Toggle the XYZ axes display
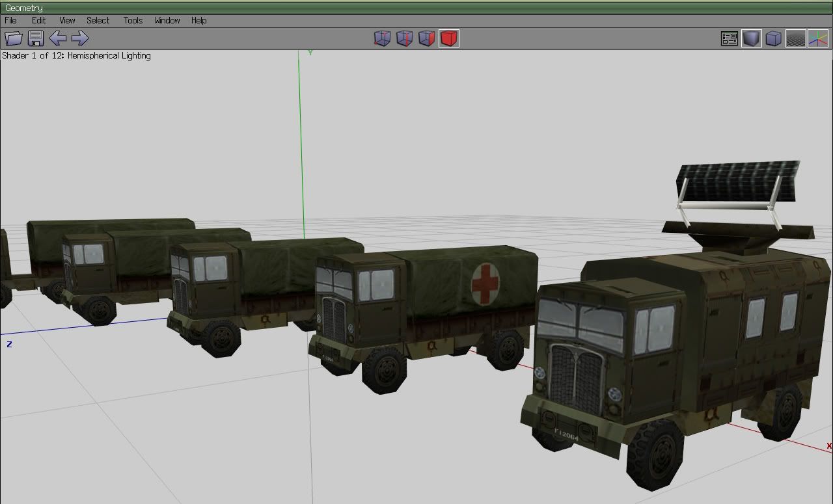Viewport: 833px width, 504px height. pos(818,38)
